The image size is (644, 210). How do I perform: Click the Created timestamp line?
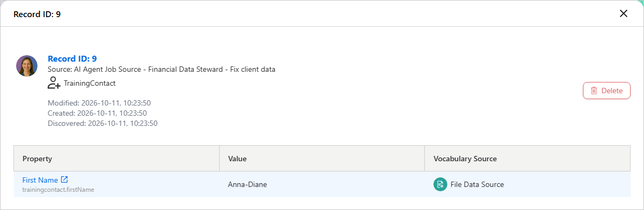click(97, 113)
